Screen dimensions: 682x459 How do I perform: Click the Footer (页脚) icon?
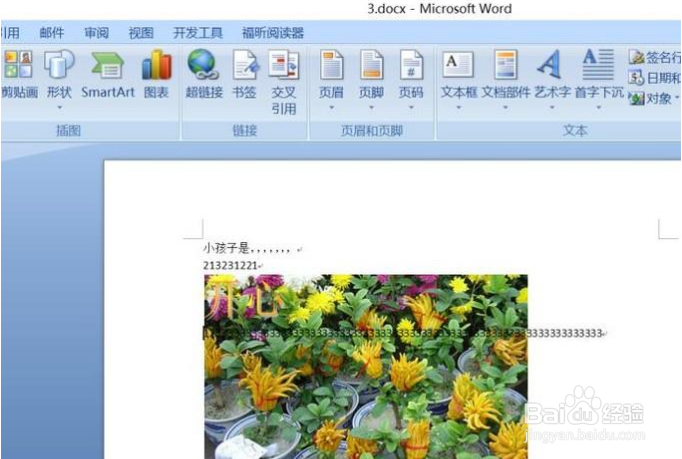pos(371,65)
